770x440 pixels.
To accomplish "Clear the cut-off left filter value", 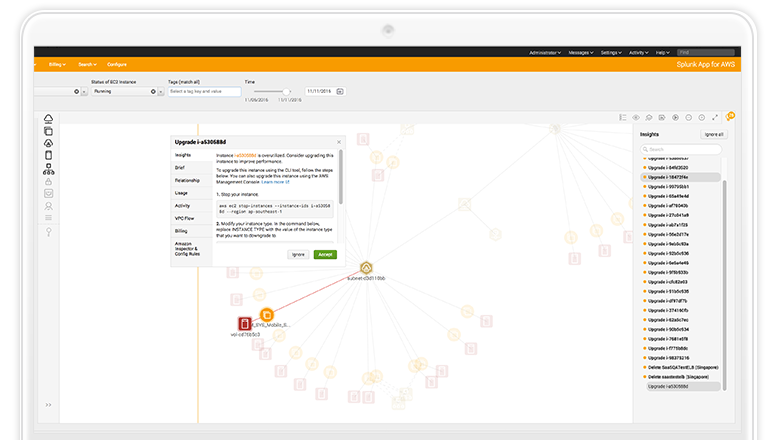I will tap(77, 91).
